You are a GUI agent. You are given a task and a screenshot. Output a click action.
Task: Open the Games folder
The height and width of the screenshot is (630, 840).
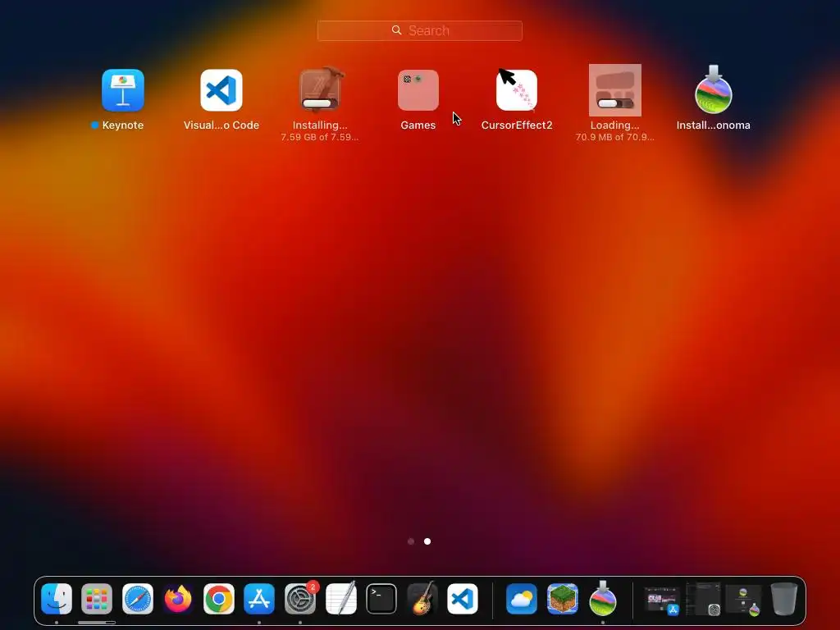[418, 90]
